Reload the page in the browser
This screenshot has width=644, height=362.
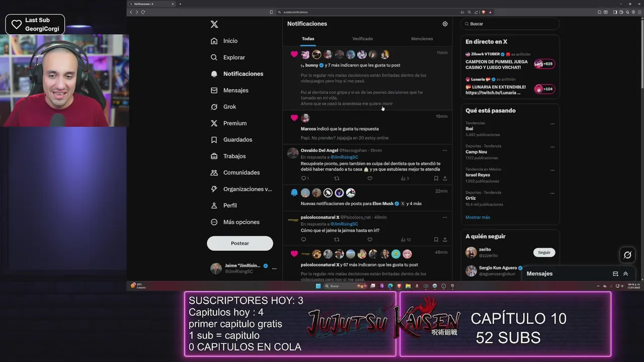(143, 12)
